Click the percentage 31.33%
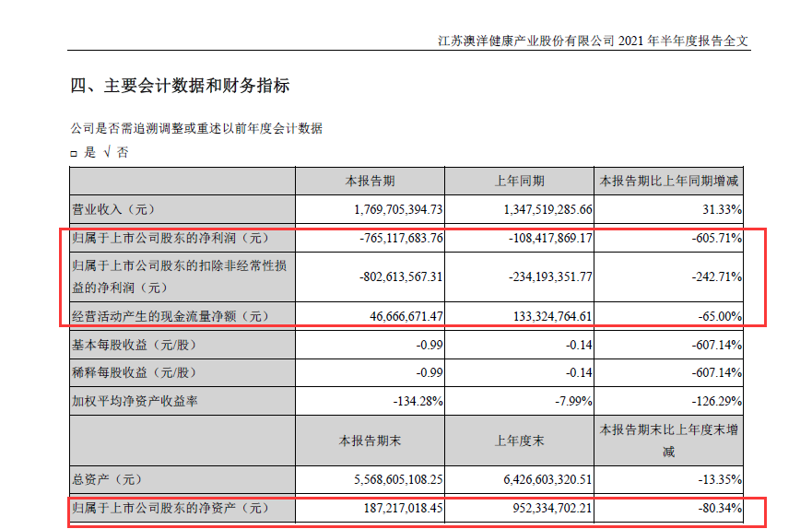Viewport: 812px width, 529px height. pyautogui.click(x=722, y=209)
